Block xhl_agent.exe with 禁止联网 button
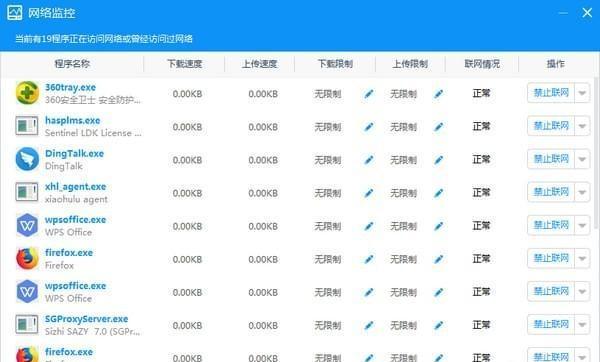The height and width of the screenshot is (362, 600). click(x=551, y=192)
